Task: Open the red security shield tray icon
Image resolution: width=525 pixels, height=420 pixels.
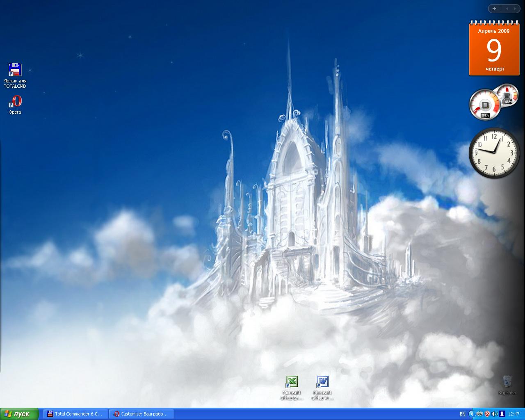Action: pos(487,414)
